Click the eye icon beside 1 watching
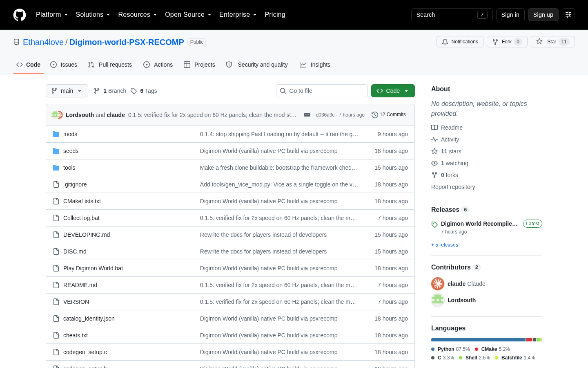This screenshot has height=368, width=588. 434,163
